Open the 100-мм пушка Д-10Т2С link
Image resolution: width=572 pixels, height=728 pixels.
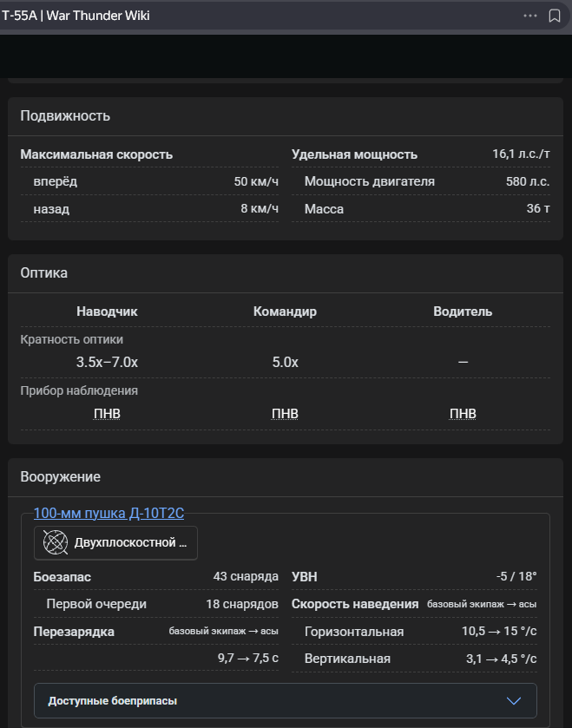point(108,513)
